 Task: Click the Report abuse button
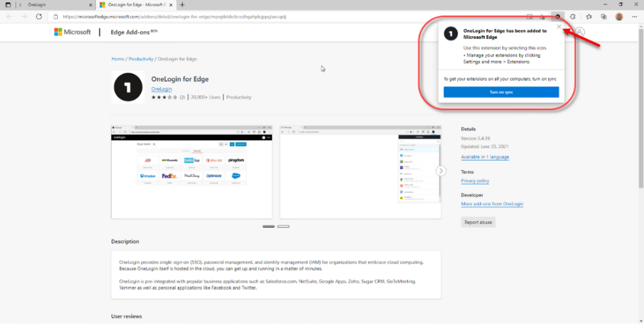click(x=478, y=222)
